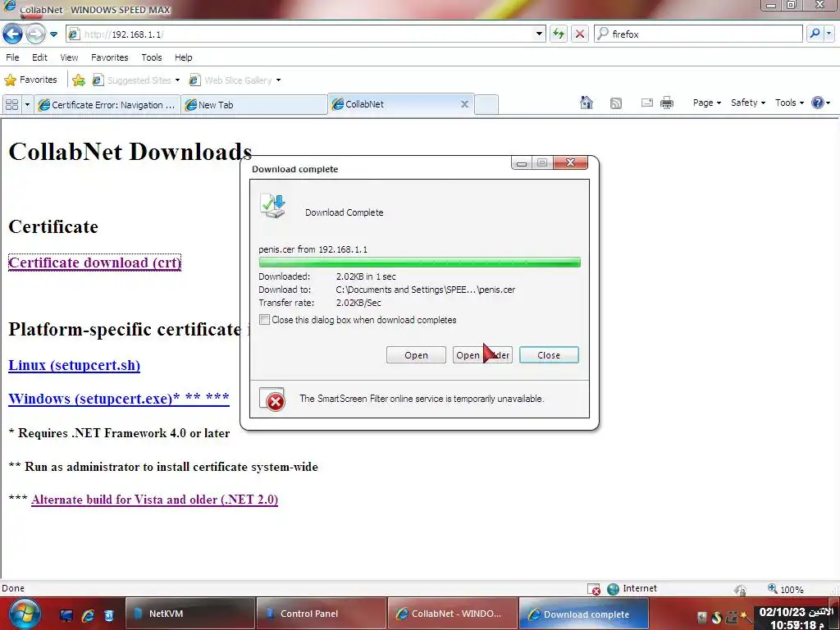Click the Add to Favorites Bar icon
This screenshot has height=630, width=840.
tap(79, 80)
